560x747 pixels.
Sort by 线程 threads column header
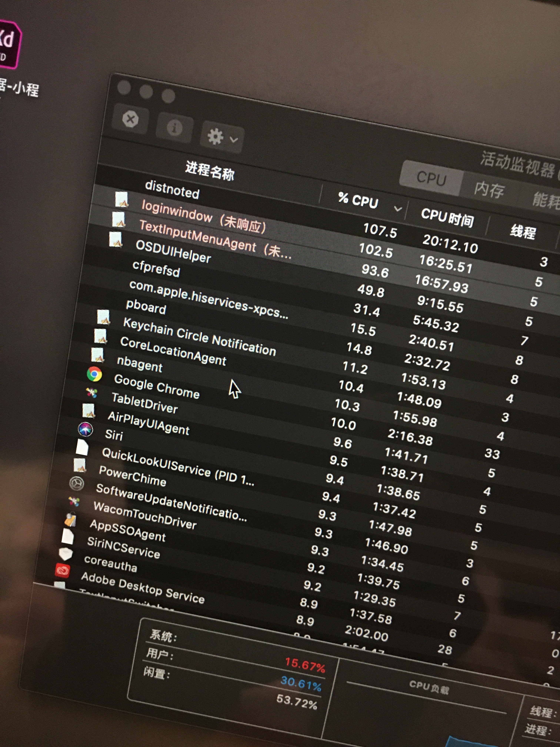click(523, 232)
